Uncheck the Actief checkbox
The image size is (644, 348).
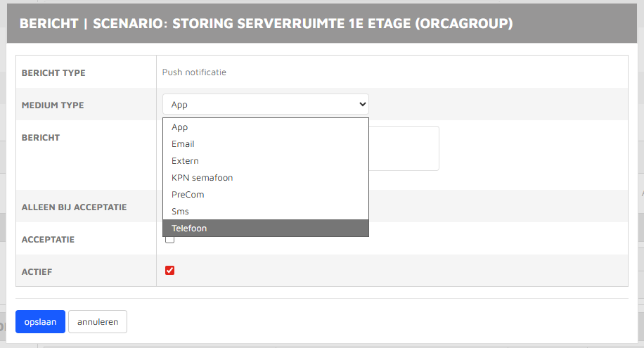[x=169, y=271]
